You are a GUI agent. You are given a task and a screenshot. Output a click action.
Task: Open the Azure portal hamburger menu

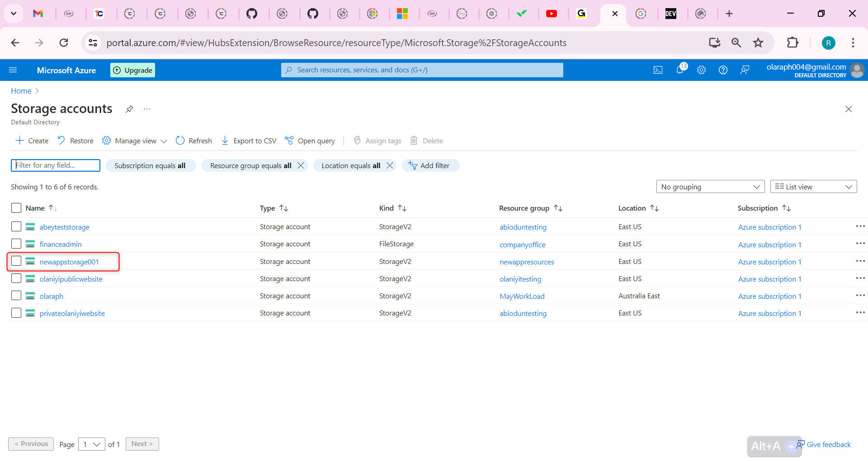coord(13,70)
